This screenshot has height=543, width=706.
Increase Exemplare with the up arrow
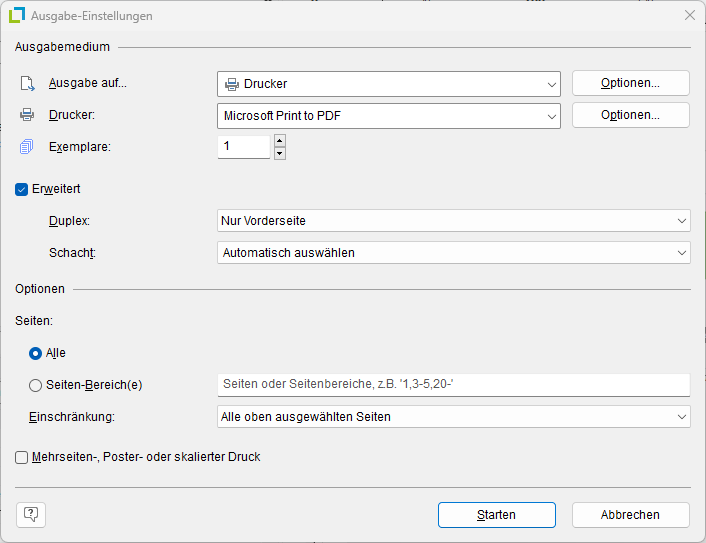279,140
